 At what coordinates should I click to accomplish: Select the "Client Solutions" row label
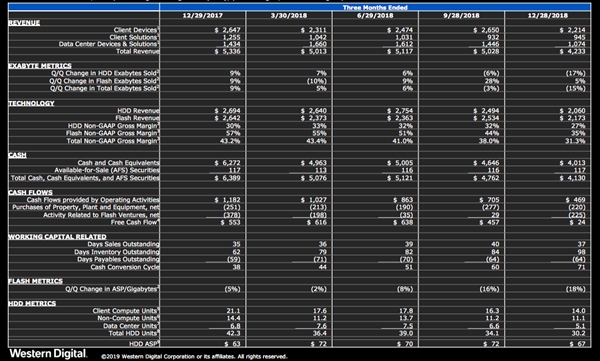tap(134, 37)
